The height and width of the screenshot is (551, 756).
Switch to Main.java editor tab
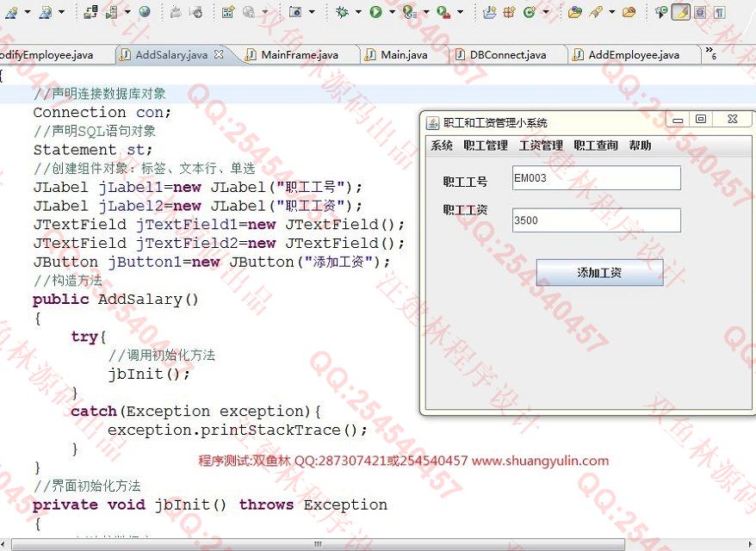pos(404,55)
